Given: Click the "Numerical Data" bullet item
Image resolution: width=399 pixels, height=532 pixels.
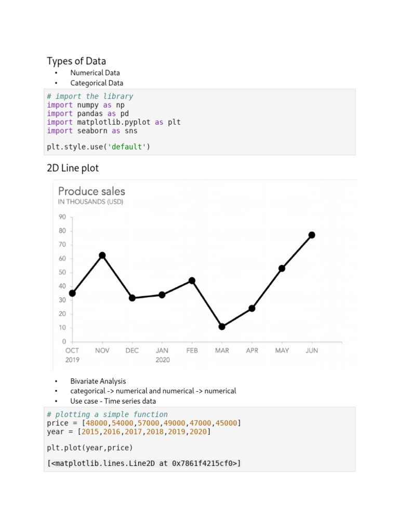Looking at the screenshot, I should click(95, 73).
